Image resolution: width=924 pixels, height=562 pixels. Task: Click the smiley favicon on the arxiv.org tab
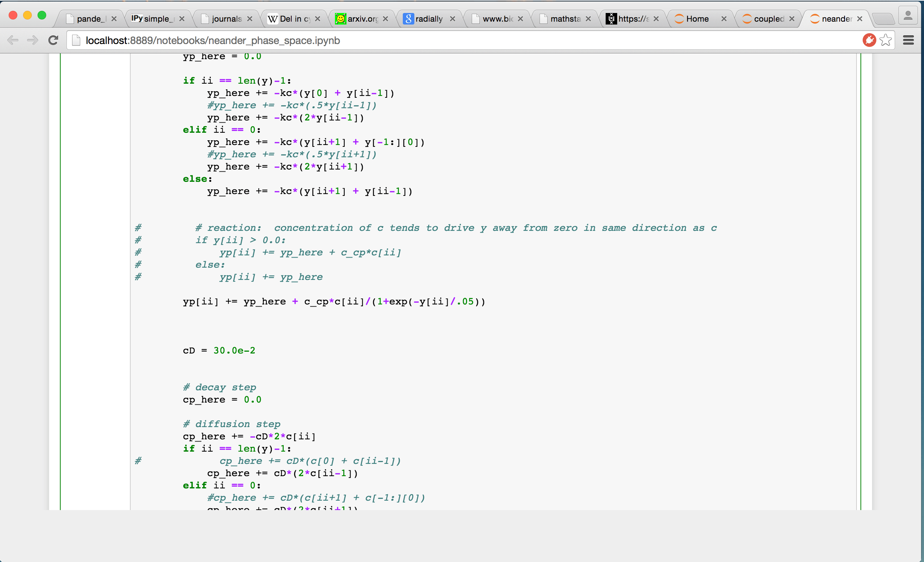click(340, 18)
